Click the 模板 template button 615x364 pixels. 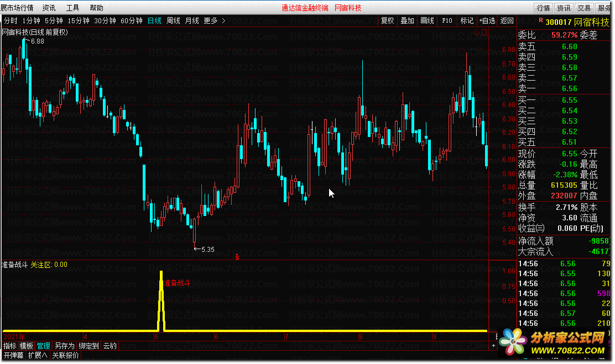click(x=27, y=346)
